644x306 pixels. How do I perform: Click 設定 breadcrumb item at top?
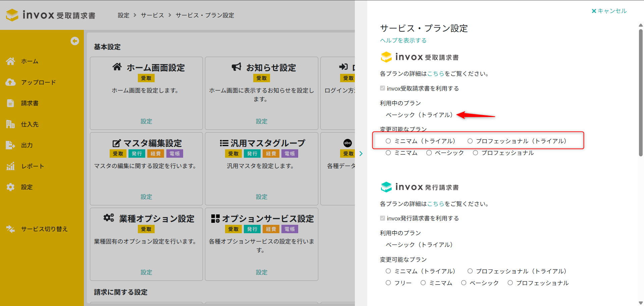point(123,15)
